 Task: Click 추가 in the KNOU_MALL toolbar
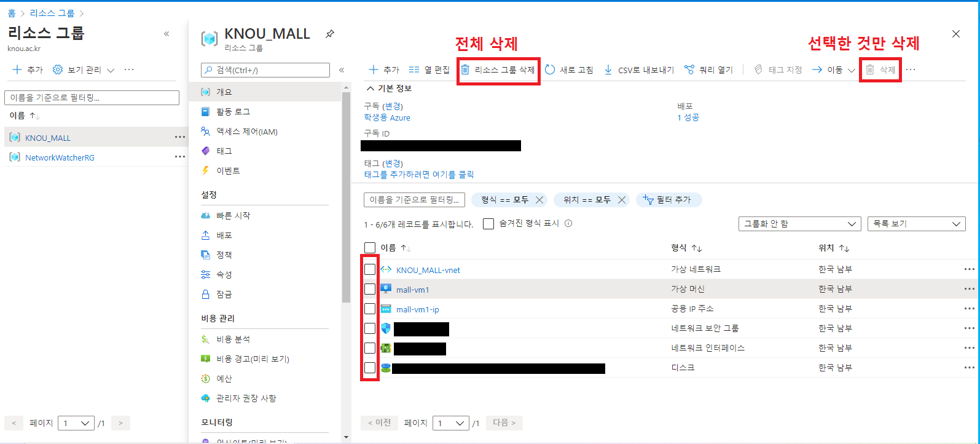[x=384, y=70]
